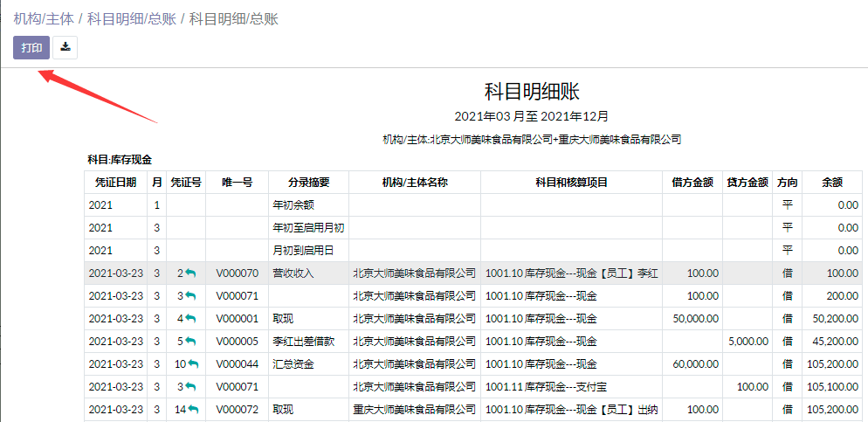Select the 李红出差借款 summary cell

pos(309,341)
